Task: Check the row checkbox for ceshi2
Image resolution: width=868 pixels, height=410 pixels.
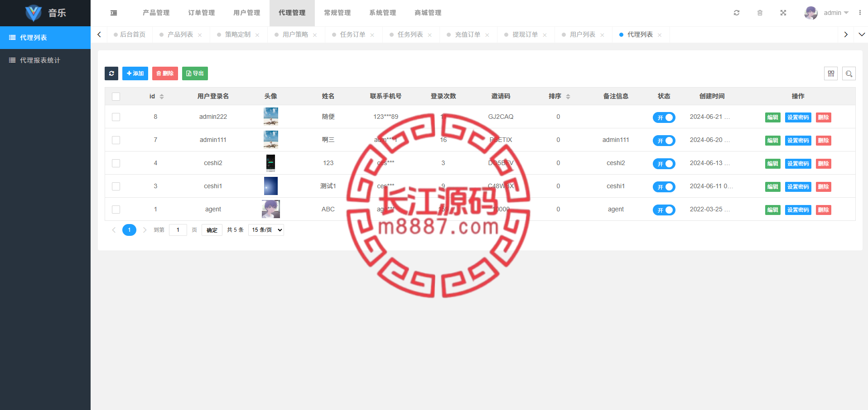Action: tap(116, 163)
